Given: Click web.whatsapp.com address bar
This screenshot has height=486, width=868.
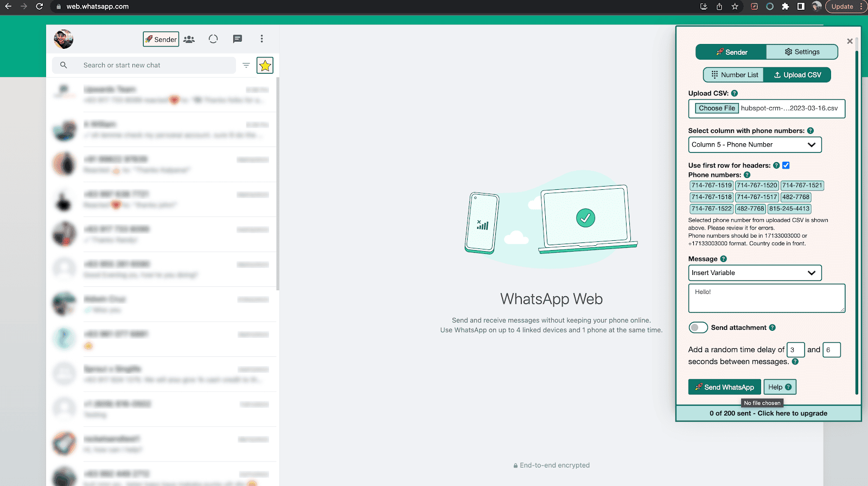Looking at the screenshot, I should click(x=98, y=7).
